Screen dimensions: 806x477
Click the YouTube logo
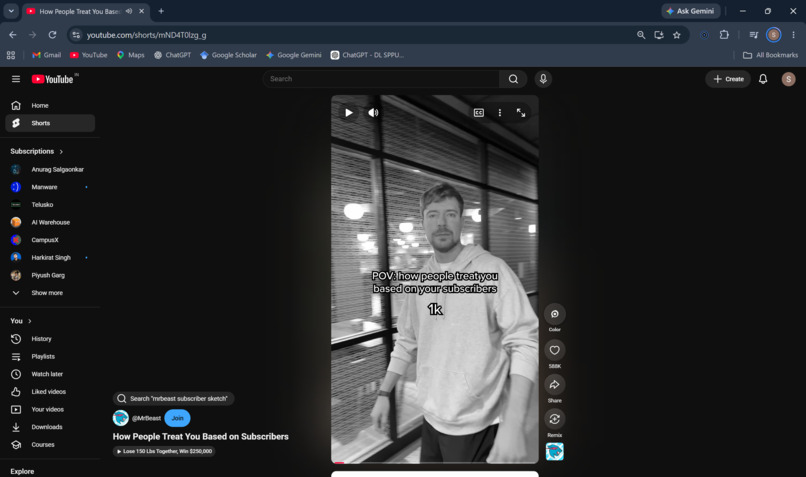(52, 79)
